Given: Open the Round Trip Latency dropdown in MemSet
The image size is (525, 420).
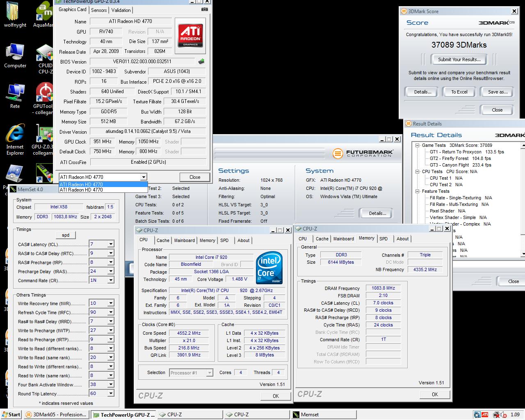Looking at the screenshot, I should 110,393.
